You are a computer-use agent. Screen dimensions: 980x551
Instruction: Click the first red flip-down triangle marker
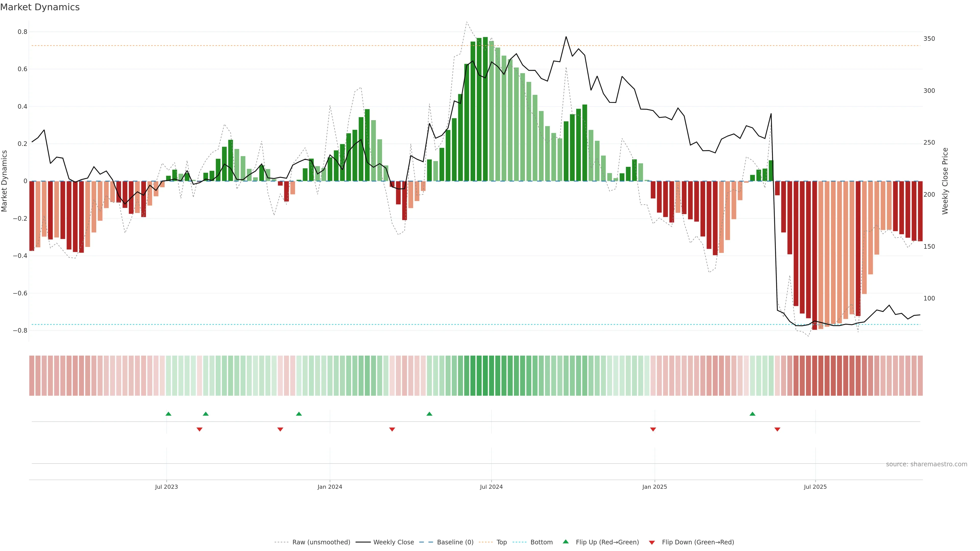tap(199, 429)
